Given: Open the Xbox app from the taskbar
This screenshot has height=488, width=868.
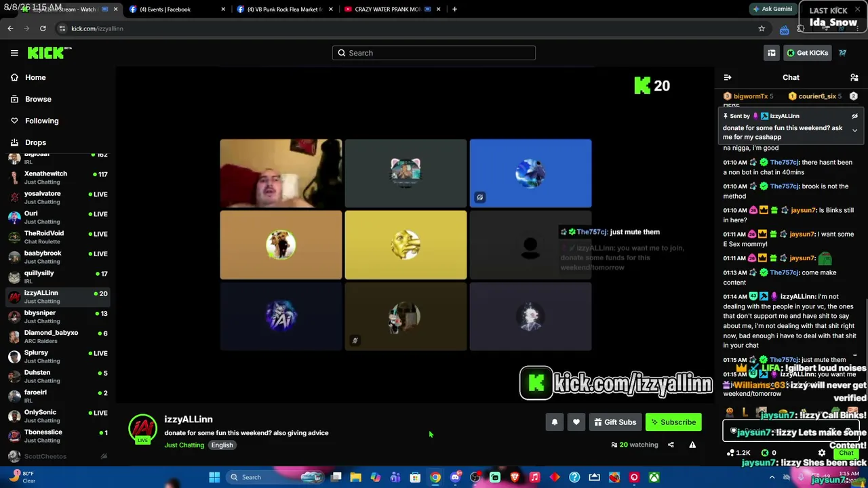Looking at the screenshot, I should pyautogui.click(x=654, y=477).
